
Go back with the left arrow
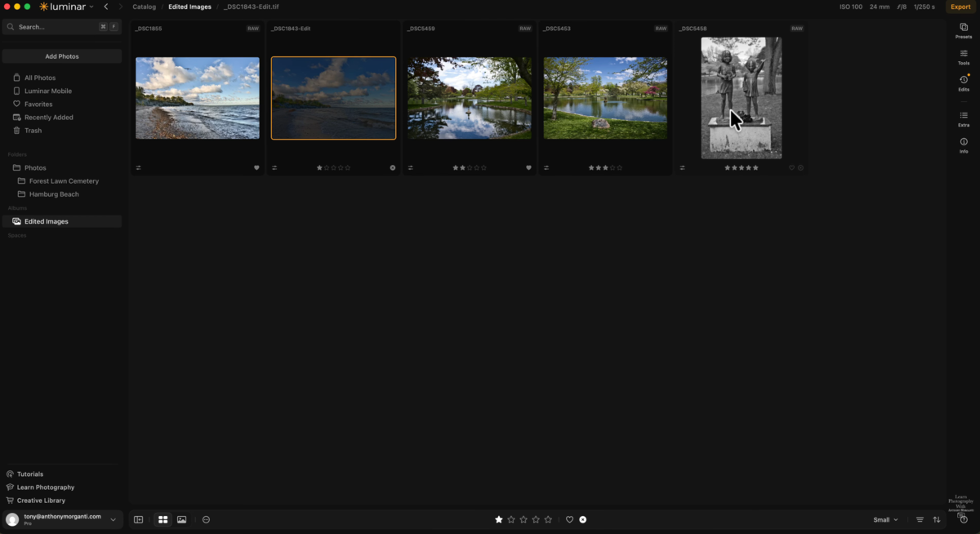106,7
